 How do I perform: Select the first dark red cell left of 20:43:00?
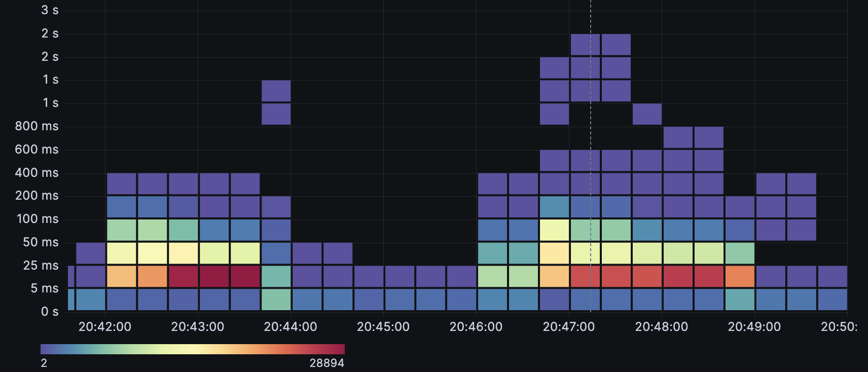184,276
